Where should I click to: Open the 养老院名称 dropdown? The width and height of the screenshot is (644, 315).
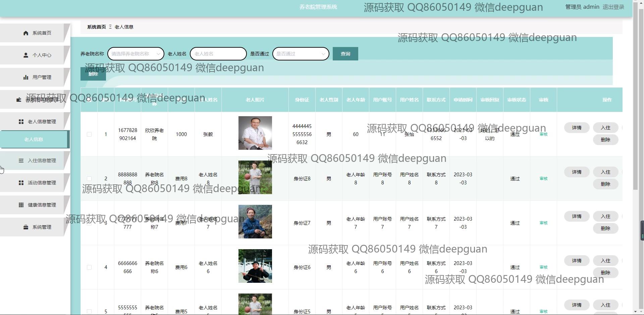click(x=136, y=54)
